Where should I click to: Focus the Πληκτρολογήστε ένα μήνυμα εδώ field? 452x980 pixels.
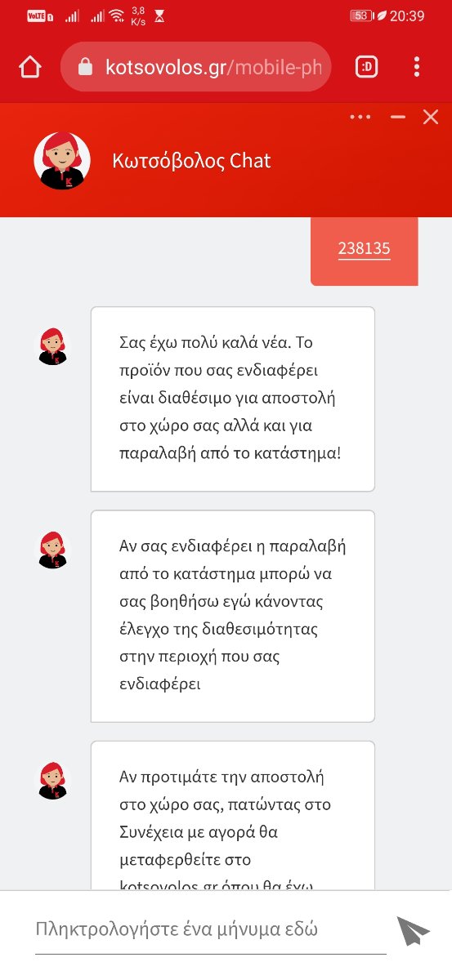tap(210, 929)
